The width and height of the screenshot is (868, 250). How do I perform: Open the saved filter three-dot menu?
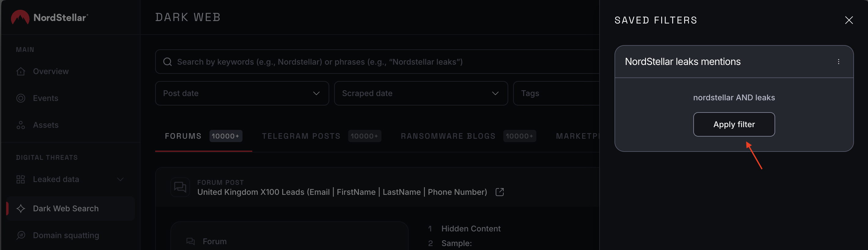click(x=838, y=62)
